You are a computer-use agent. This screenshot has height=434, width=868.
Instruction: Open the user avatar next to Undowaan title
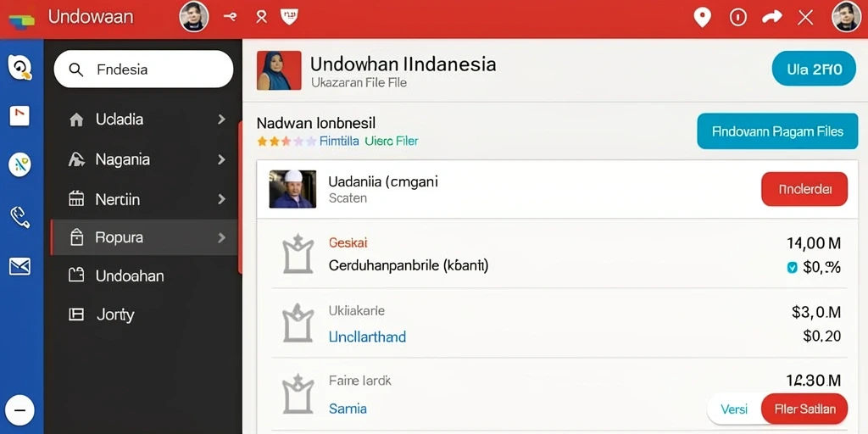pyautogui.click(x=194, y=17)
